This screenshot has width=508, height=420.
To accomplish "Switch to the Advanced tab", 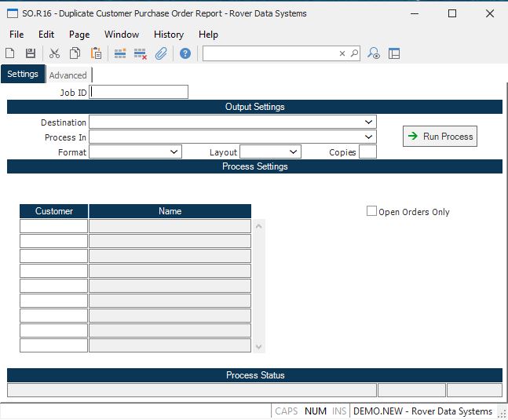I will [x=68, y=75].
